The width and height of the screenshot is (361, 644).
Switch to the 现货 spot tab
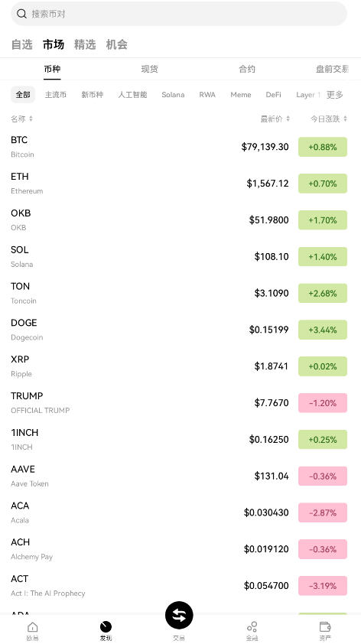tap(149, 69)
